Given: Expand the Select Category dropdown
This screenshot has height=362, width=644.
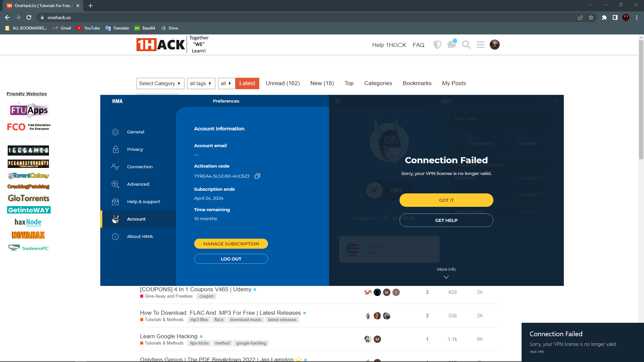Looking at the screenshot, I should [x=160, y=83].
